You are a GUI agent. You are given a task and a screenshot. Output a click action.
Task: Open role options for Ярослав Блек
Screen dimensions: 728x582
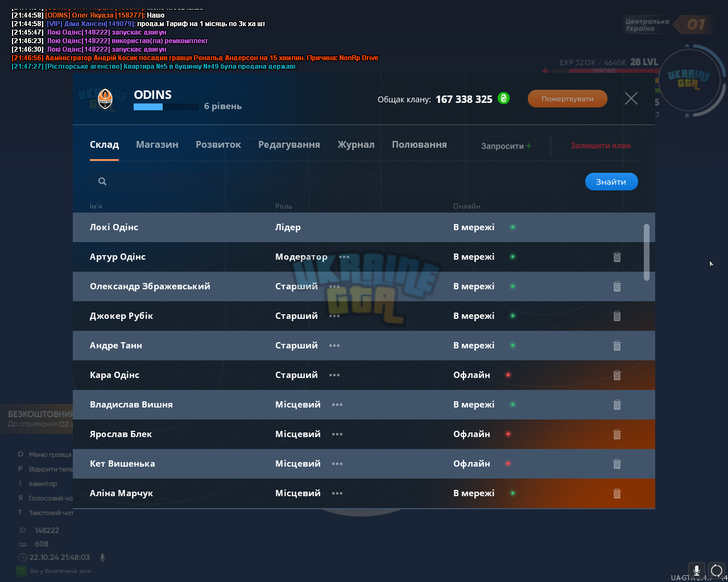tap(337, 434)
